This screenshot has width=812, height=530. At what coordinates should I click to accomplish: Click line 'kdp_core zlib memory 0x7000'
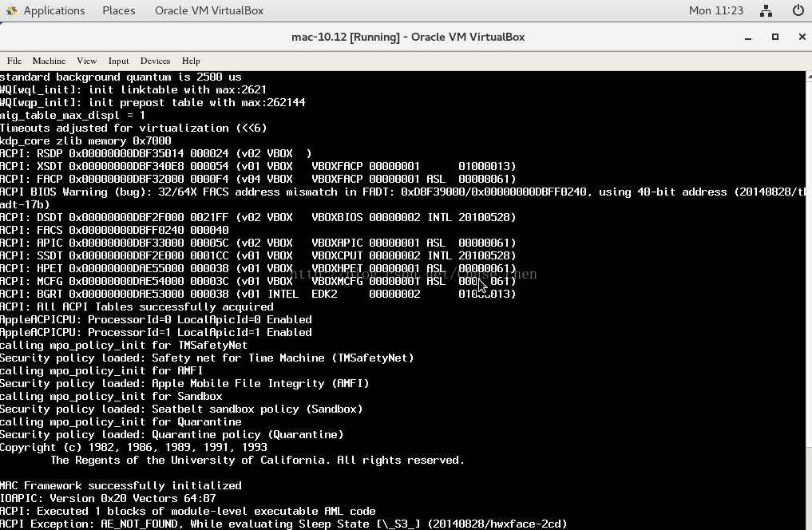[85, 140]
